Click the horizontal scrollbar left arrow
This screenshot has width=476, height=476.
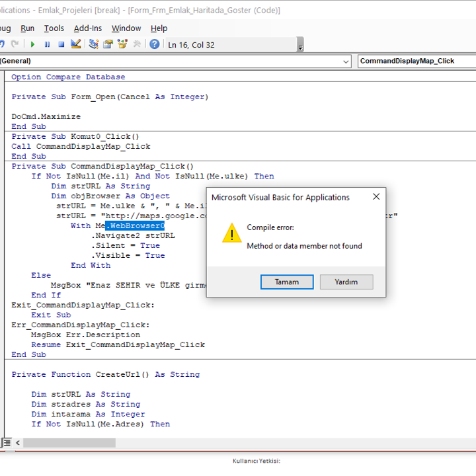[17, 442]
